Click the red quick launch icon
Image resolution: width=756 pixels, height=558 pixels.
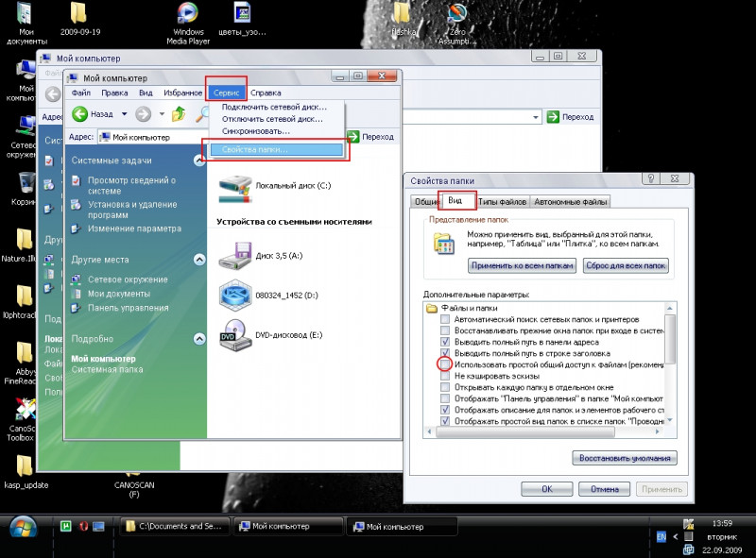click(83, 526)
